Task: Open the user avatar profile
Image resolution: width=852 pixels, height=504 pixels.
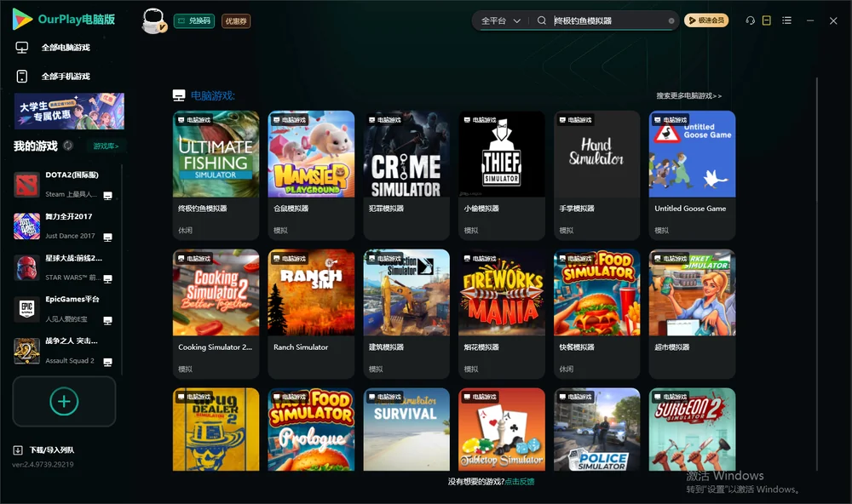Action: (x=153, y=21)
